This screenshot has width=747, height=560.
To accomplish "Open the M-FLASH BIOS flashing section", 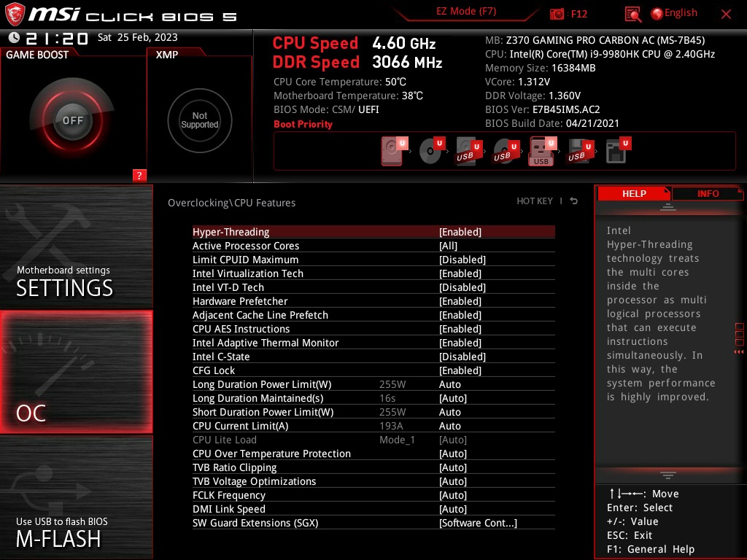I will 76,497.
